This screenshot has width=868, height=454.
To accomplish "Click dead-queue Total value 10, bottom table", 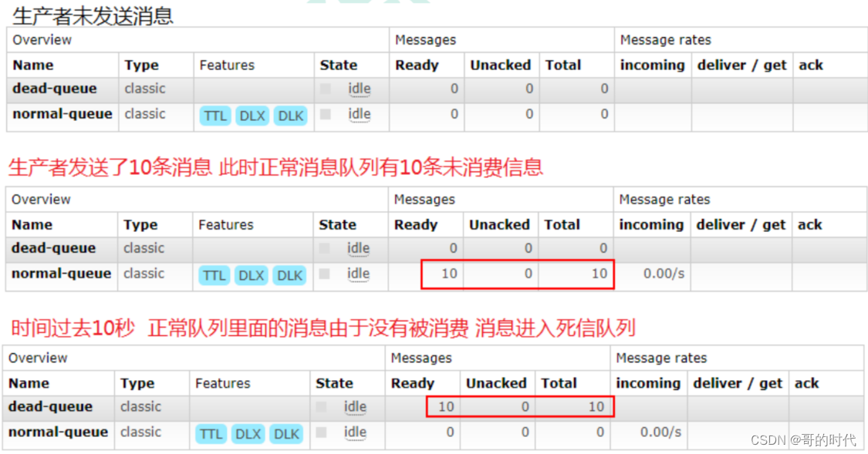I will [x=596, y=406].
